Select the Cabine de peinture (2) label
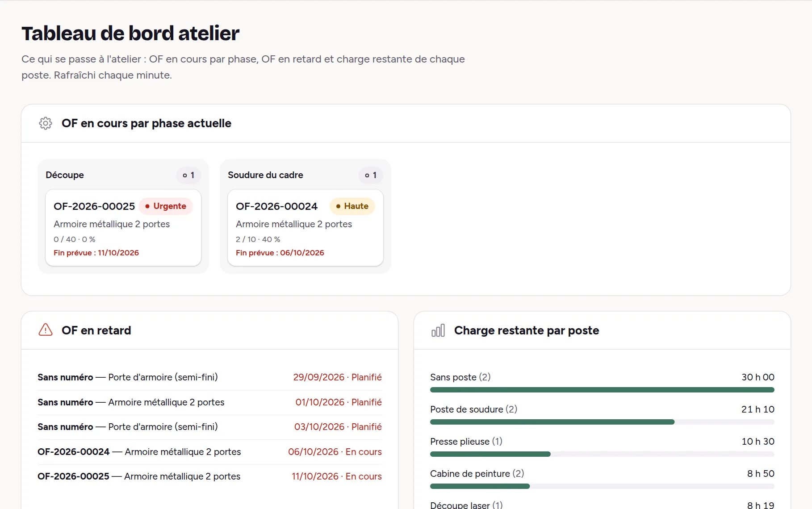This screenshot has height=509, width=812. [x=477, y=474]
